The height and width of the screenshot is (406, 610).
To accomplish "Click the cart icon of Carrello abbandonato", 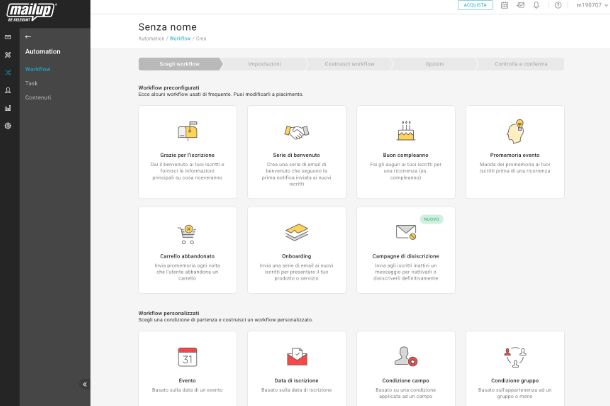I will 188,234.
